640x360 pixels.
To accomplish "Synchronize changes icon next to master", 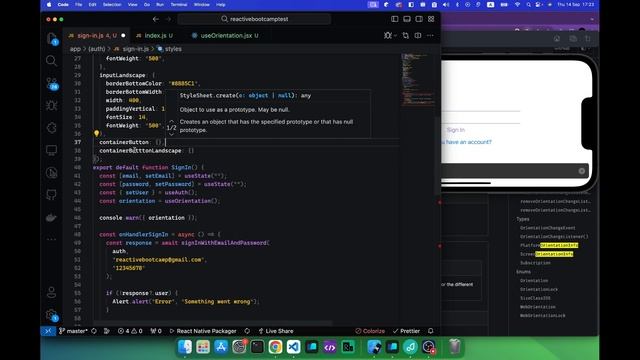I will [94, 331].
